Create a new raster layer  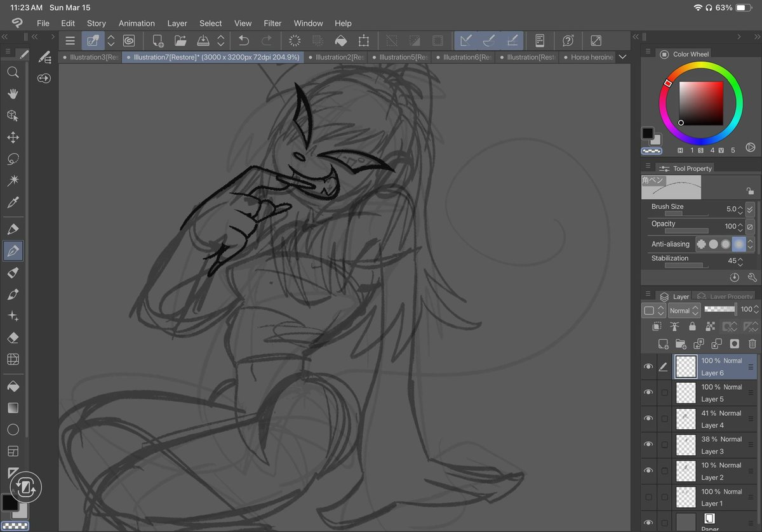click(x=663, y=343)
